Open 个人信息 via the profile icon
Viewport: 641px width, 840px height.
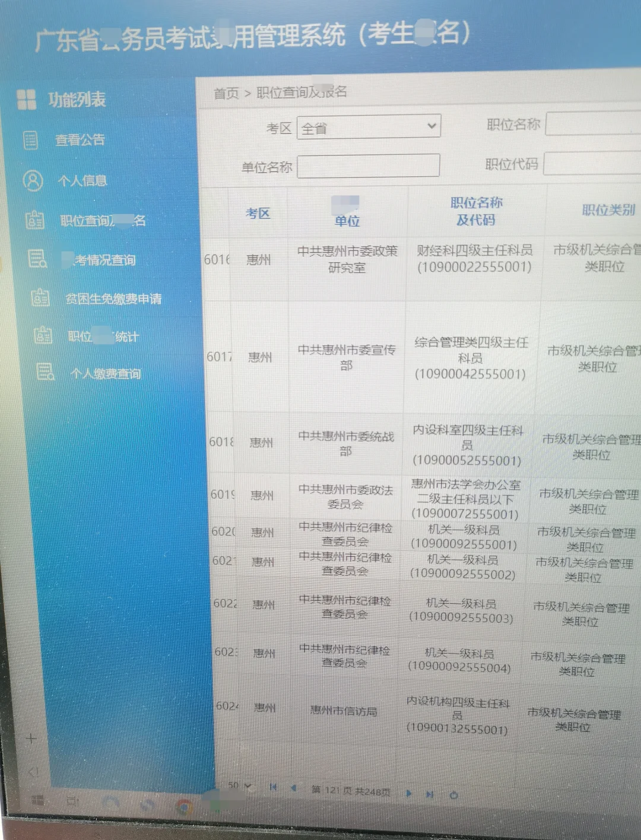[x=33, y=180]
